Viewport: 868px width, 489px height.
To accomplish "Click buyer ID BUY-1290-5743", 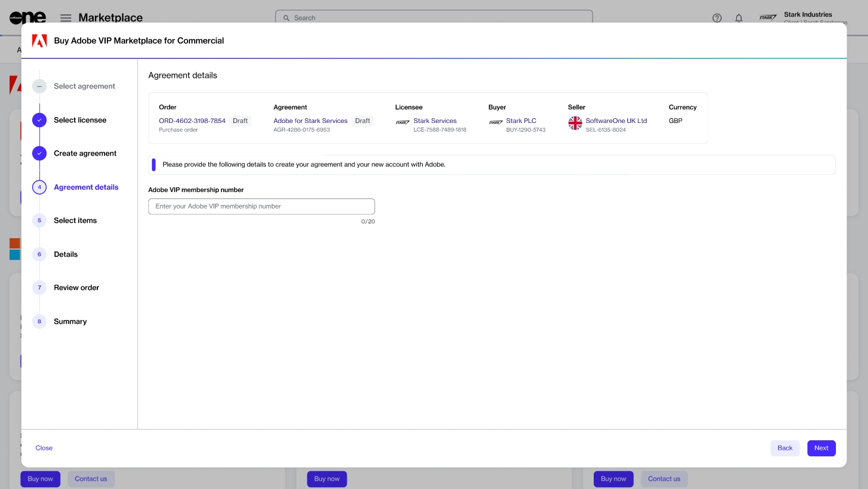I will pos(526,130).
